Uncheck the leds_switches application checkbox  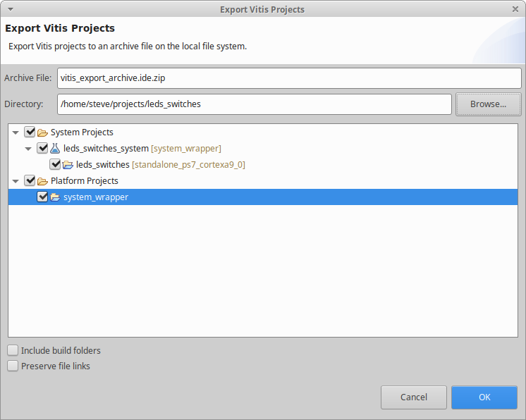click(55, 164)
